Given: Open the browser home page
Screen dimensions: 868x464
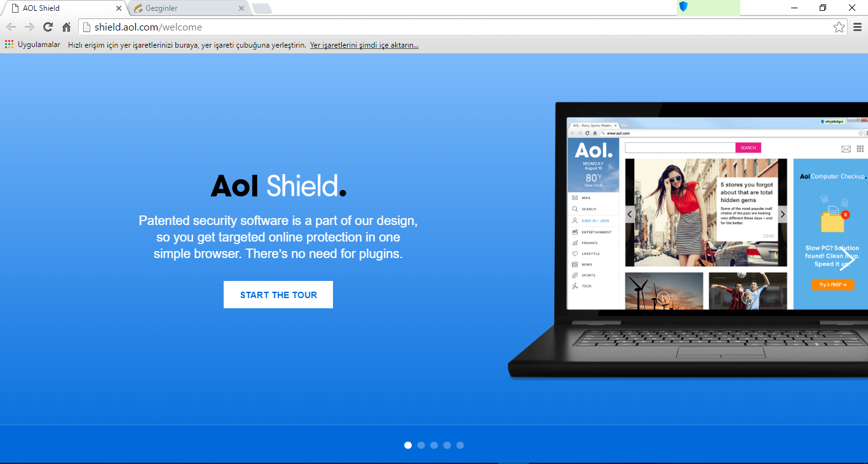Looking at the screenshot, I should (x=66, y=27).
